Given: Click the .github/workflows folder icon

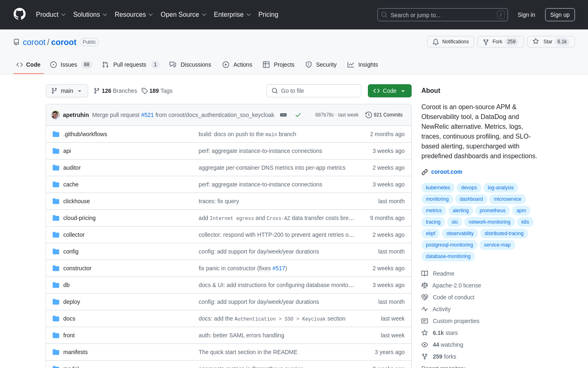Looking at the screenshot, I should tap(56, 134).
